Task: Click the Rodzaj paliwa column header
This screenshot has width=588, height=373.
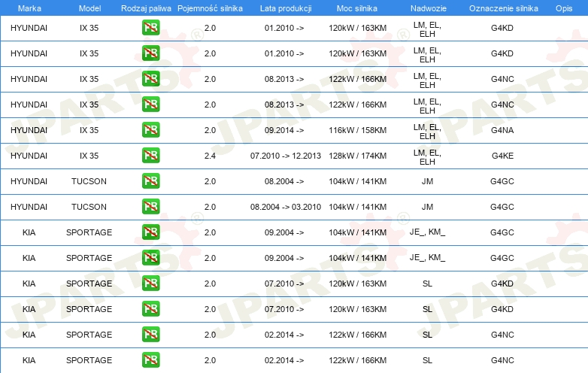Action: click(146, 8)
